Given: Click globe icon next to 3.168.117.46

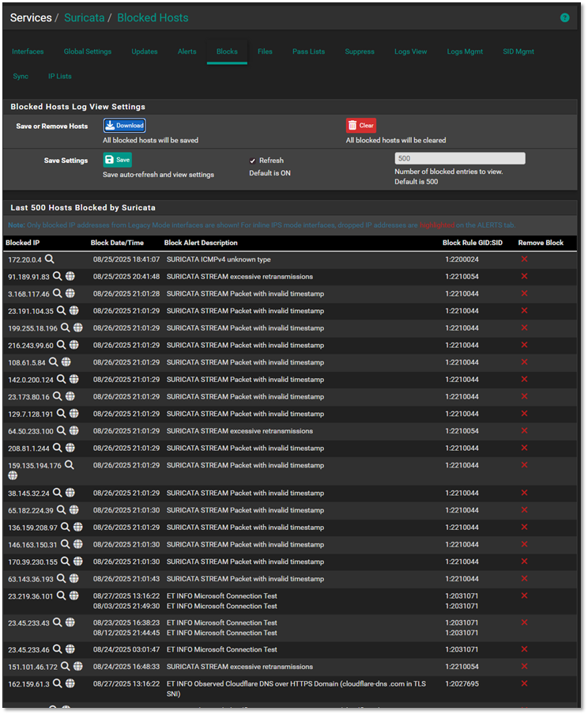Looking at the screenshot, I should tap(70, 293).
